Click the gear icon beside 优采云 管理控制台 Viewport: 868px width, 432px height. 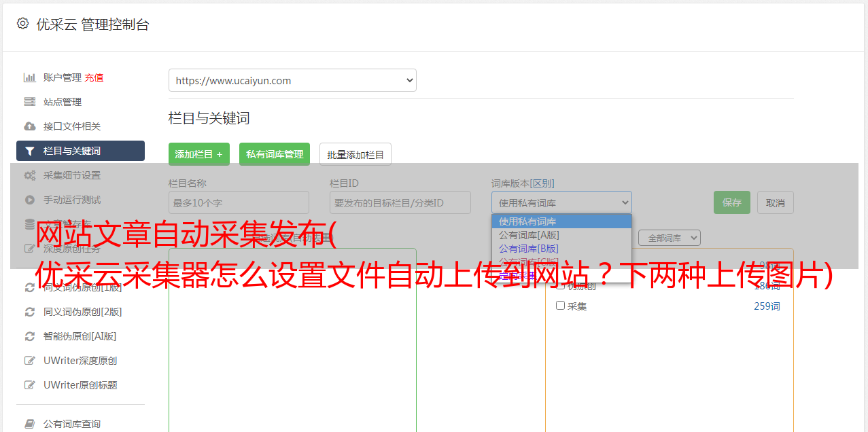[22, 24]
